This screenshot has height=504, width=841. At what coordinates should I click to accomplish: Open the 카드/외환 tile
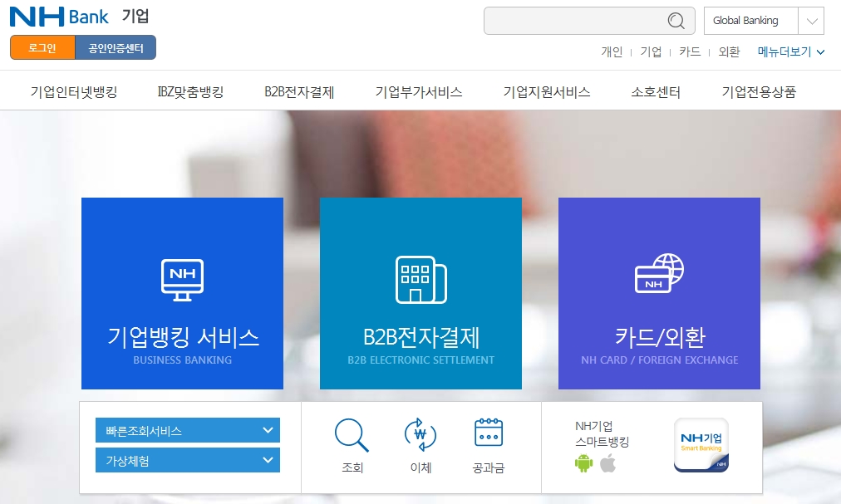tap(659, 293)
